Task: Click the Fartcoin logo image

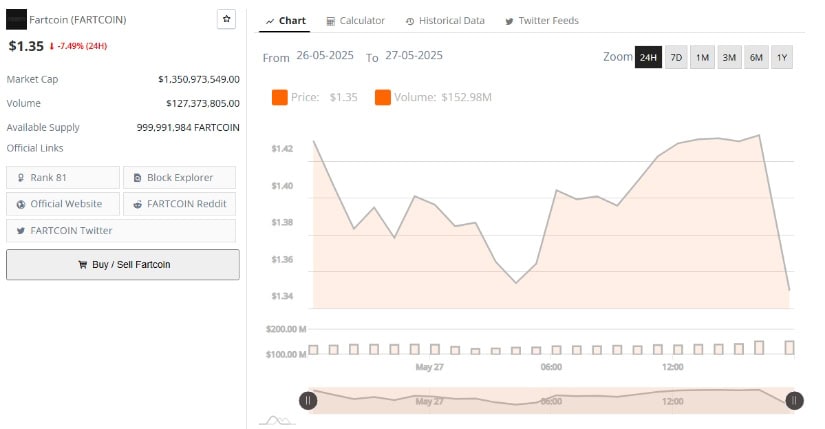Action: pyautogui.click(x=16, y=19)
